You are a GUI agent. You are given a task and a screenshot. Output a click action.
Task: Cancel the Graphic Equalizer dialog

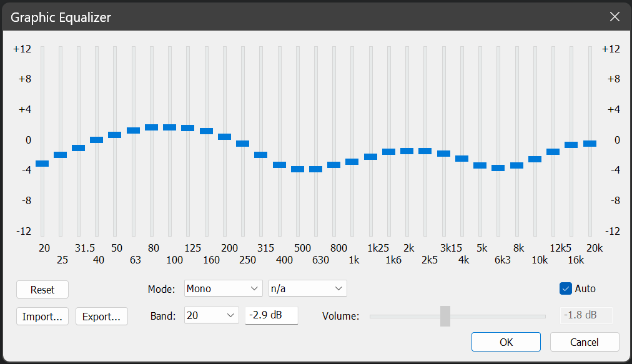pos(585,342)
